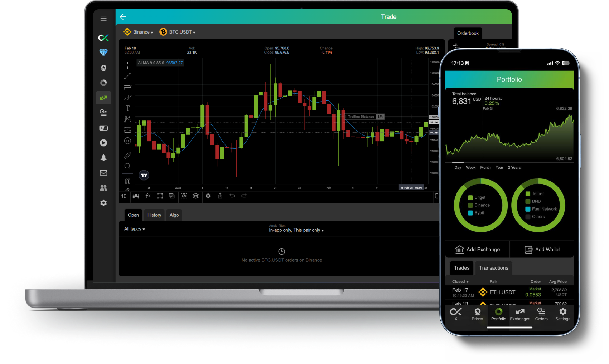Open the hamburger menu in the laptop sidebar
609x364 pixels.
click(103, 18)
